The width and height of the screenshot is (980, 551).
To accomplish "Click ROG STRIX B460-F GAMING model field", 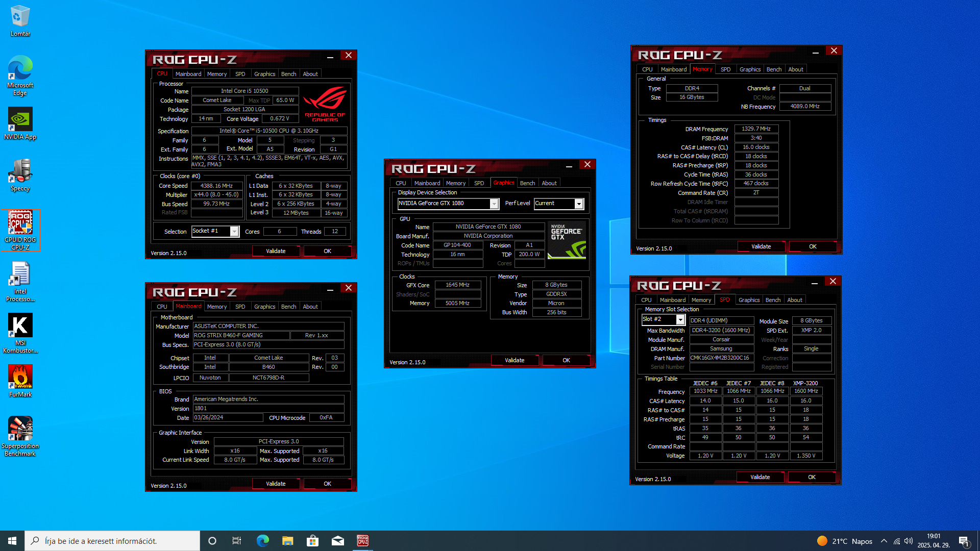I will pyautogui.click(x=241, y=336).
